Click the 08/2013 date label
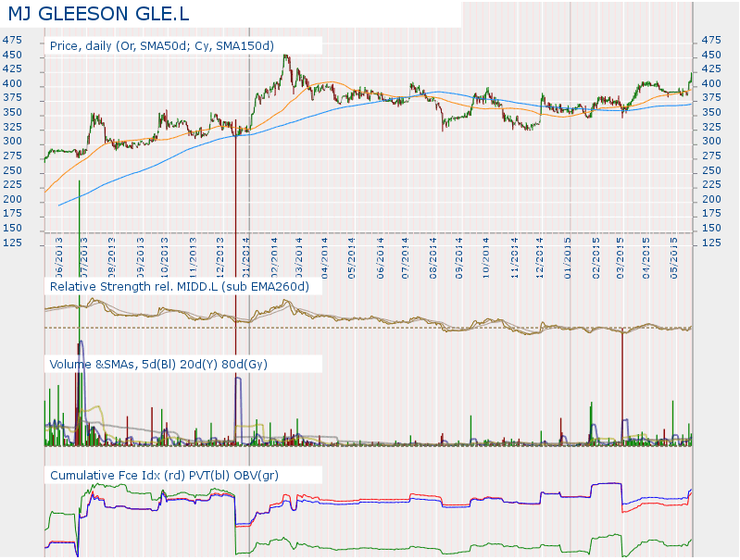Screen dimensions: 740x560 pos(112,258)
